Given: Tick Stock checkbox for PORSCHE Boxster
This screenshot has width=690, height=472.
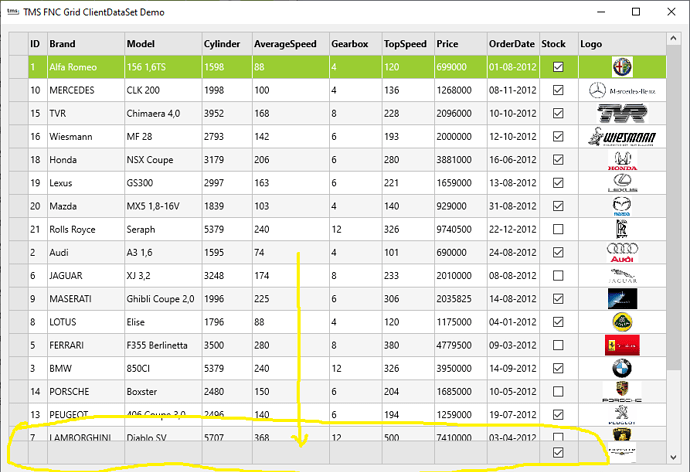Looking at the screenshot, I should point(558,392).
